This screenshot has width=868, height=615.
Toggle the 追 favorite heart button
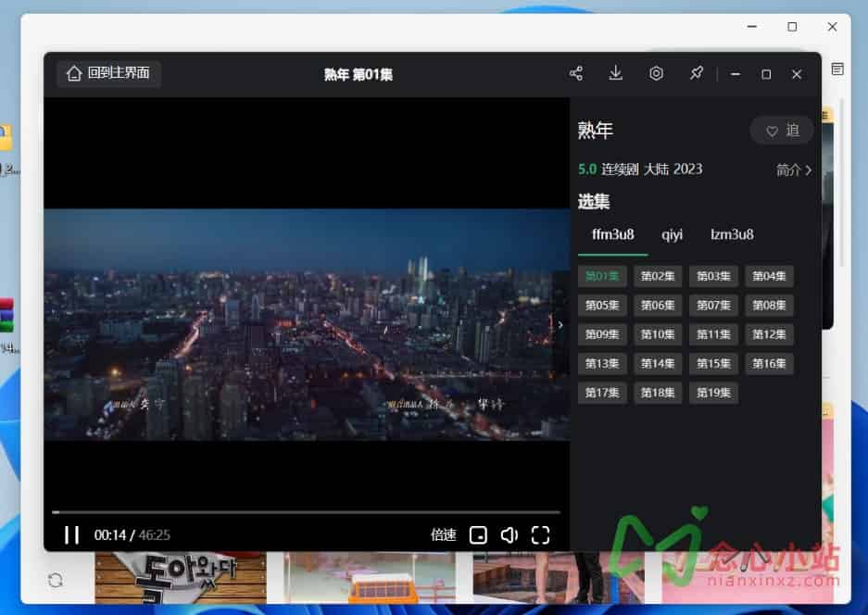[782, 130]
